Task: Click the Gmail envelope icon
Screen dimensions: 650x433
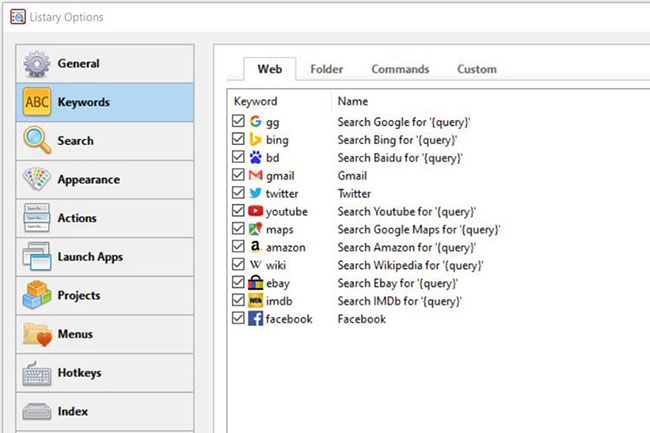Action: pos(255,175)
